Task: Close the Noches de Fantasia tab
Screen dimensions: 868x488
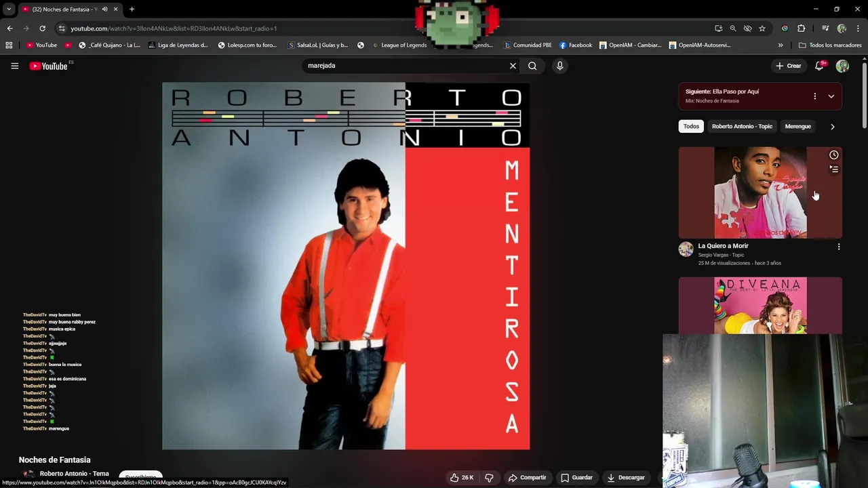Action: click(115, 9)
